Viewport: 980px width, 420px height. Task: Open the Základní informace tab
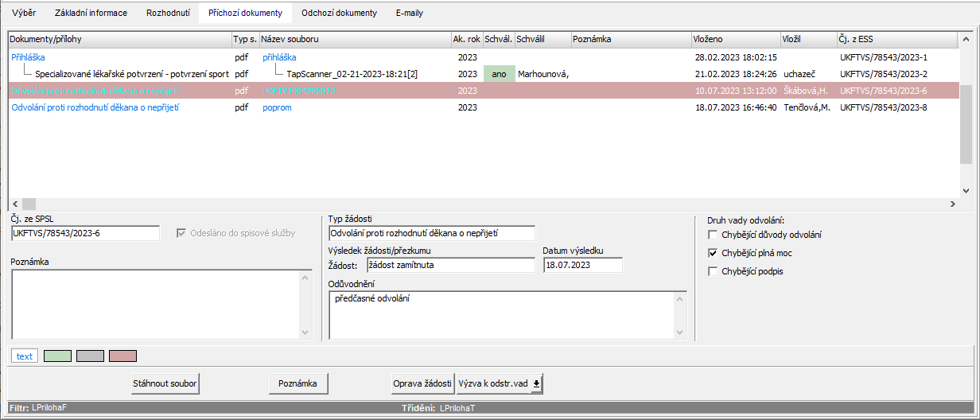coord(90,13)
